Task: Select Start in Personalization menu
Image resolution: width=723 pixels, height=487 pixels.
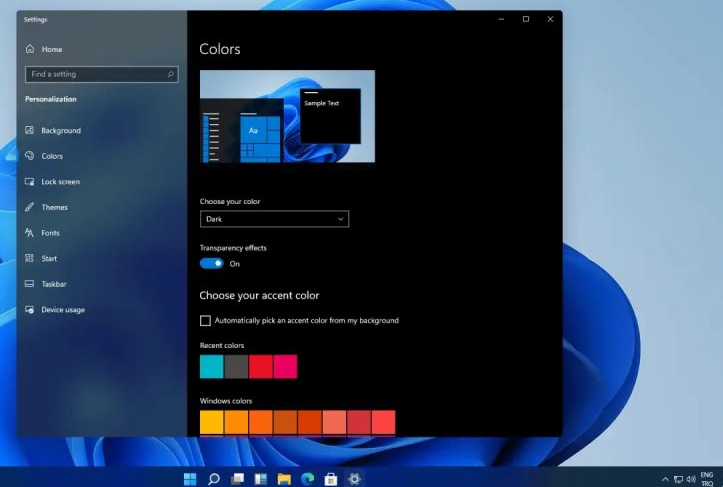Action: 49,258
